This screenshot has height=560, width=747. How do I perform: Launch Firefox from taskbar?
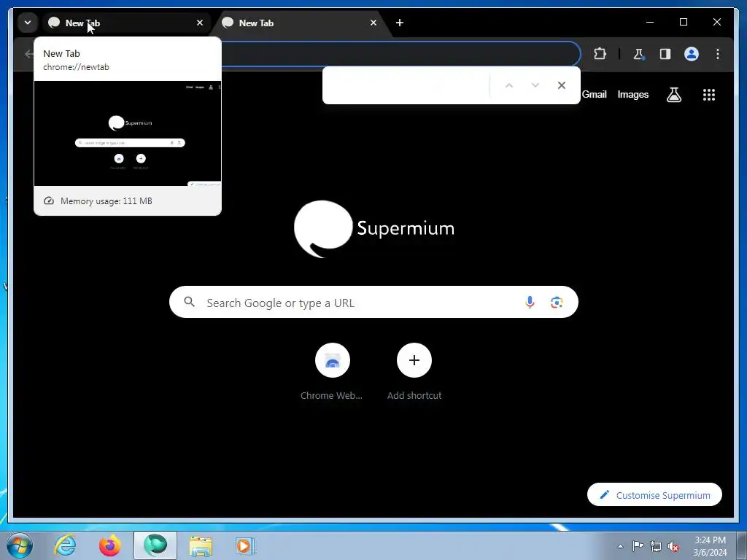point(109,545)
